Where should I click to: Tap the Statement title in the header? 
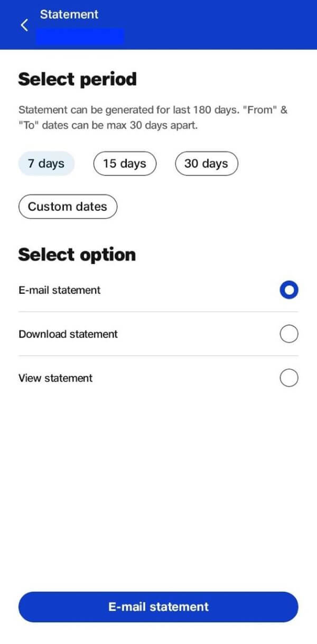click(69, 14)
